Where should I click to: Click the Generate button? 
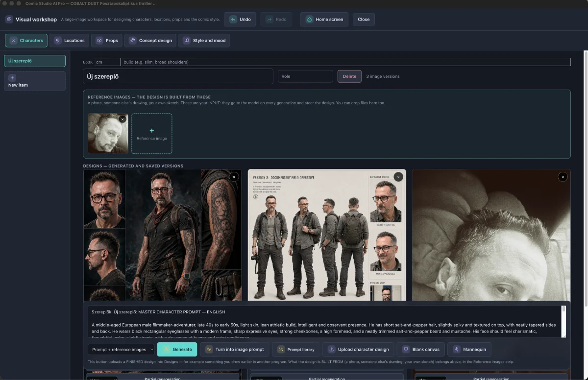[177, 350]
